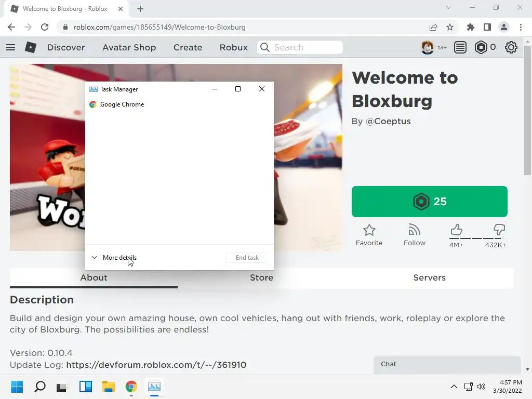Open a new Chrome tab

point(140,9)
